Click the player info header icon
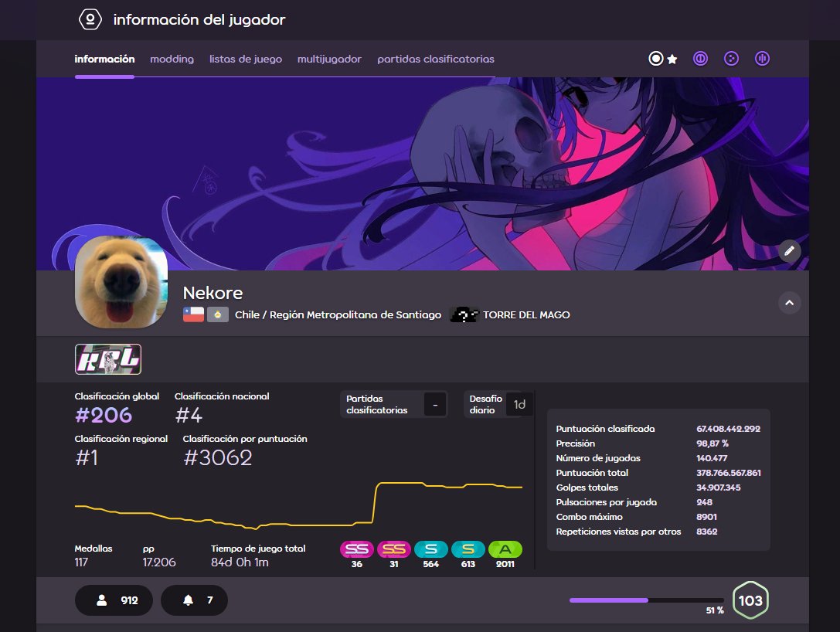The image size is (840, 632). 90,19
